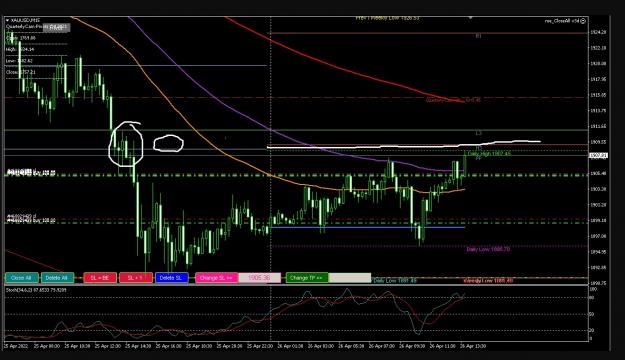
Task: Click the chart shift triangle marker at top
Action: point(471,18)
